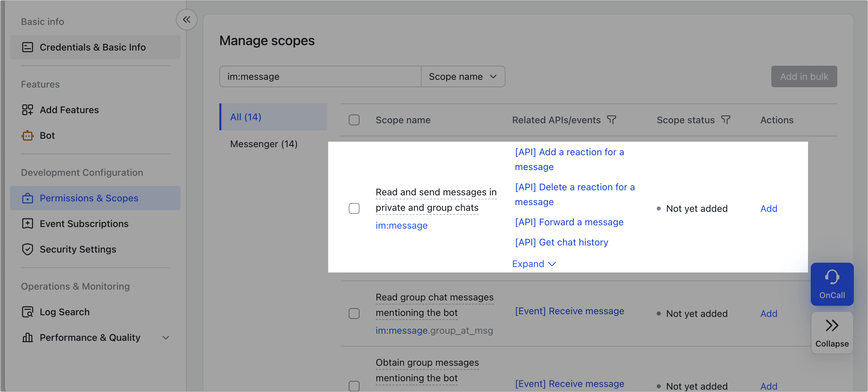Expand Performance & Quality menu
Image resolution: width=868 pixels, height=392 pixels.
[166, 337]
